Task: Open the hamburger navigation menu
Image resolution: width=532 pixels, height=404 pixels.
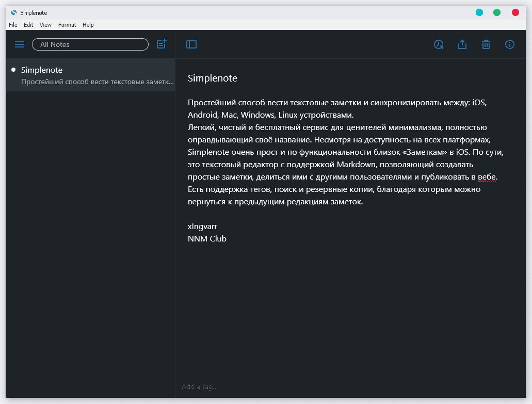Action: 20,44
